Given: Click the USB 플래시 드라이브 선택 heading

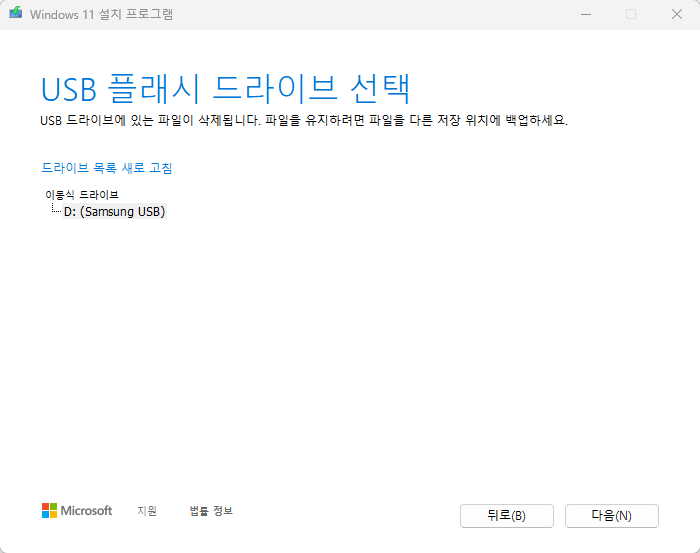Looking at the screenshot, I should (x=225, y=88).
